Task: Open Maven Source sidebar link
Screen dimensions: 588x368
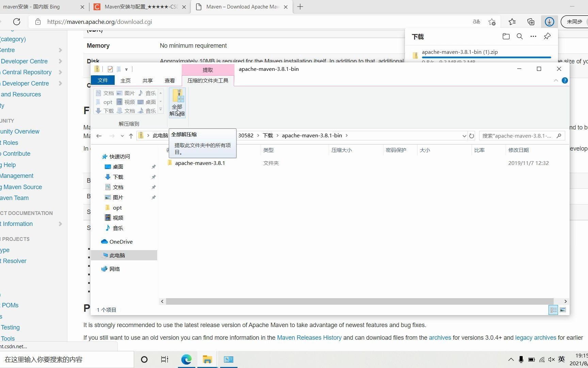Action: point(21,187)
